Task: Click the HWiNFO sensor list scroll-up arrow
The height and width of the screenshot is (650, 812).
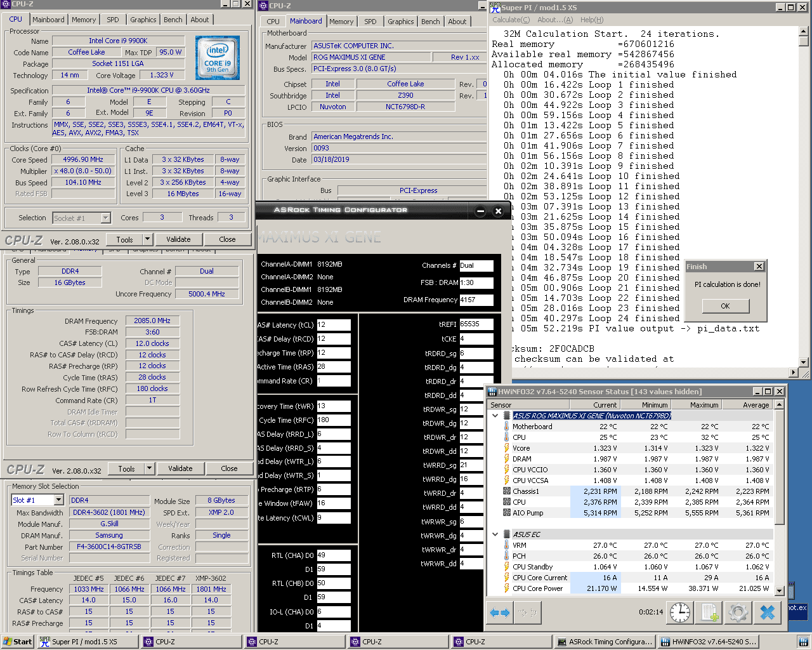Action: 780,405
